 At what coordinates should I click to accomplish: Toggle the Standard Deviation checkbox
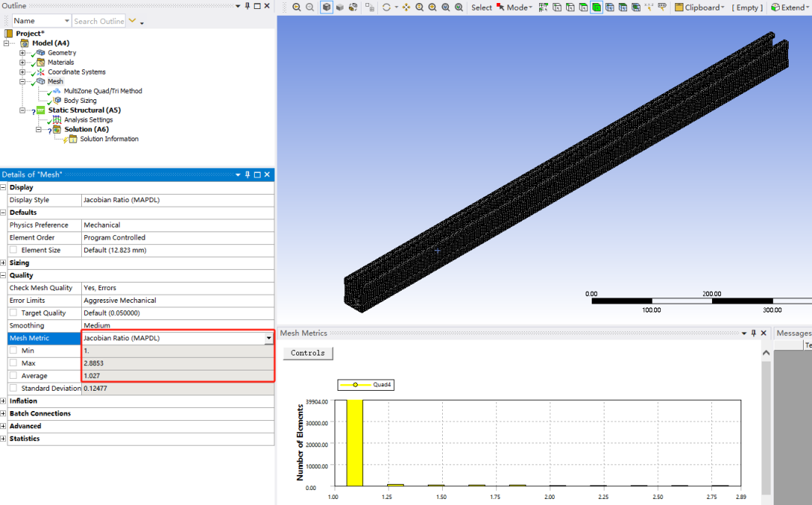point(14,388)
